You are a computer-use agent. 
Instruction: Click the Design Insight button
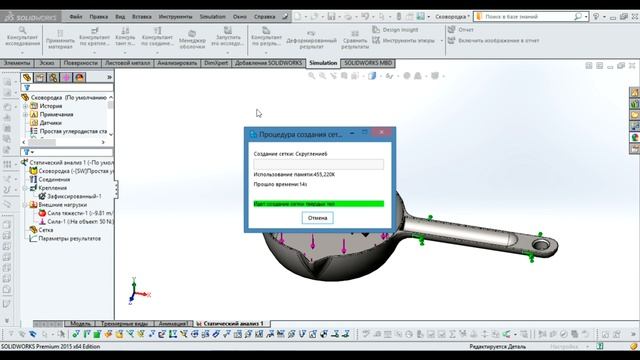point(395,30)
